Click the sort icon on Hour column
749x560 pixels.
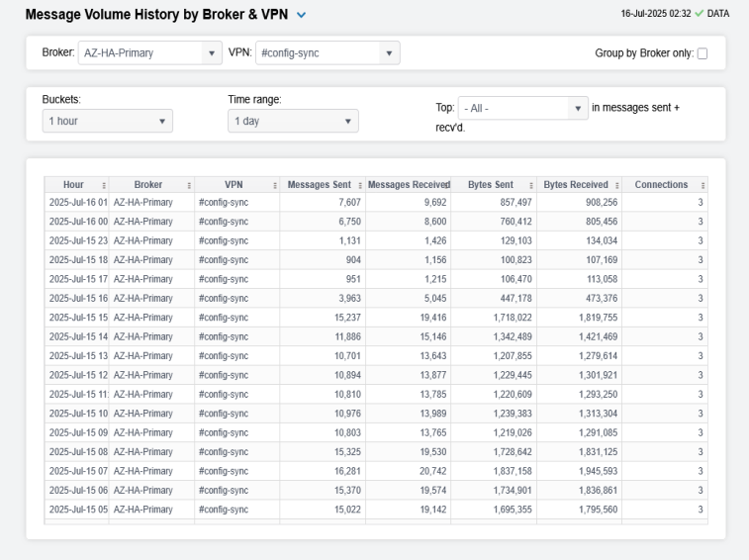point(104,185)
